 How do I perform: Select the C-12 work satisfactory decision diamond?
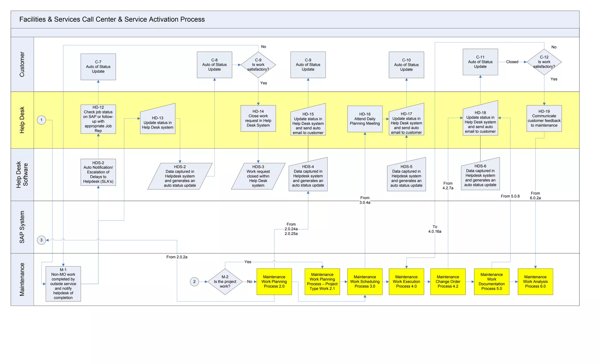[544, 62]
